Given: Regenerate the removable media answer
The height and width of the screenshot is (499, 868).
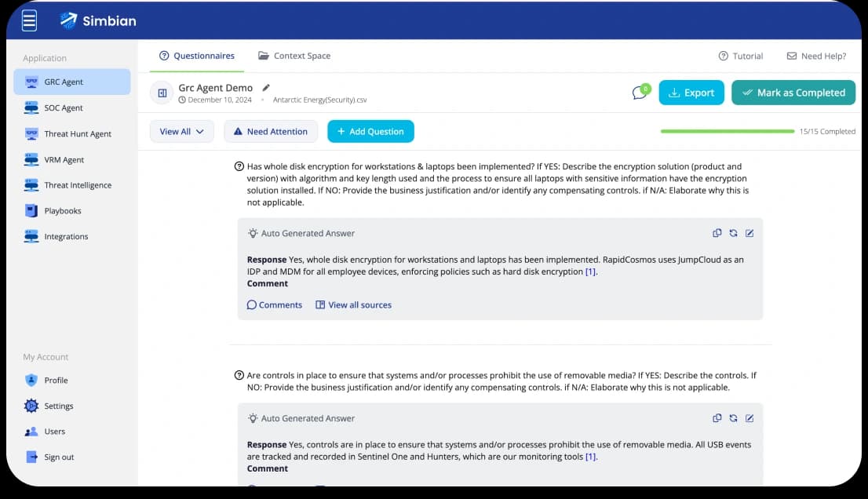Looking at the screenshot, I should pyautogui.click(x=733, y=418).
